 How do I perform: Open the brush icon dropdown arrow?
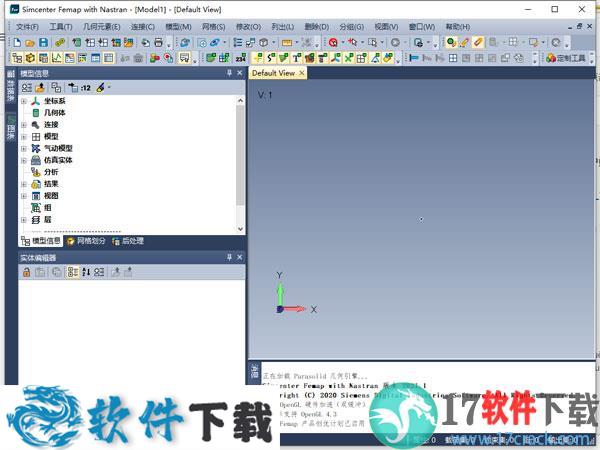[x=109, y=88]
